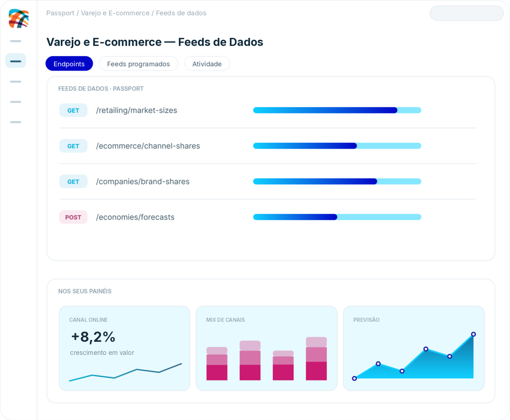Image resolution: width=510 pixels, height=420 pixels.
Task: Open the /ecommerce/channel-shares endpoint
Action: point(148,146)
